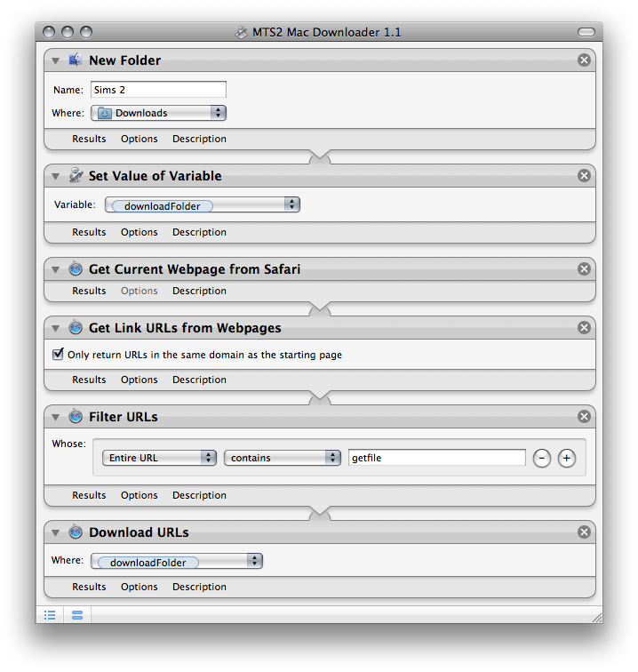Image resolution: width=638 pixels, height=672 pixels.
Task: Remove the New Folder action
Action: pos(584,60)
